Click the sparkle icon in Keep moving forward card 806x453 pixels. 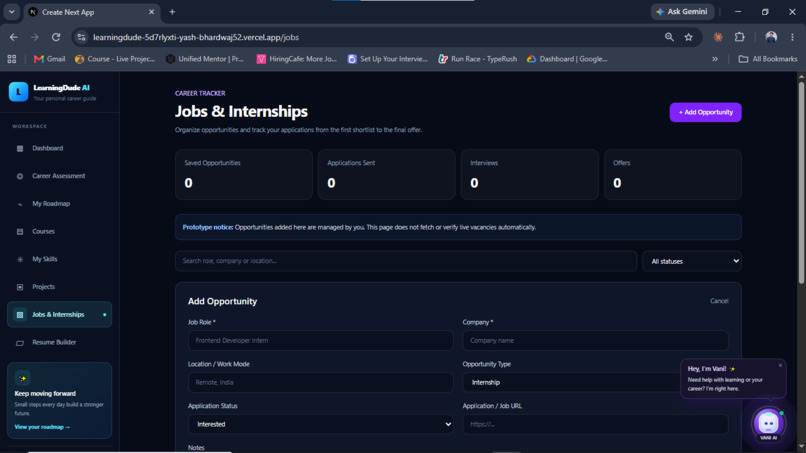[x=23, y=378]
